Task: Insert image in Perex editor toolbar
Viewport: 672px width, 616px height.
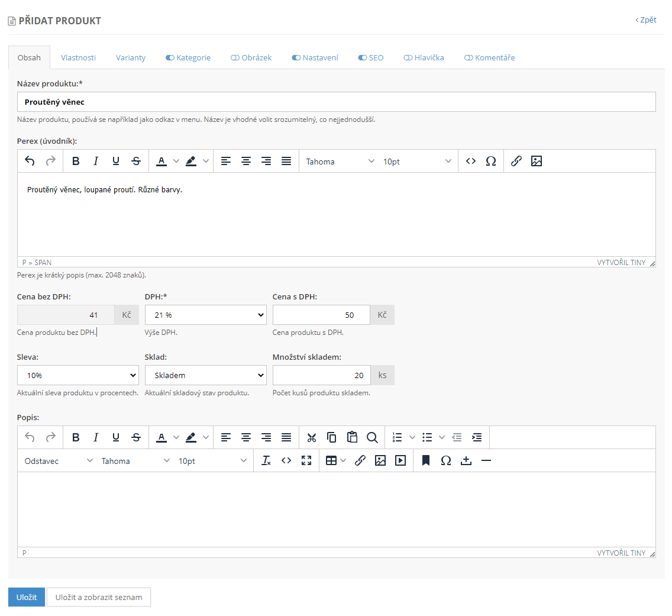Action: tap(537, 161)
